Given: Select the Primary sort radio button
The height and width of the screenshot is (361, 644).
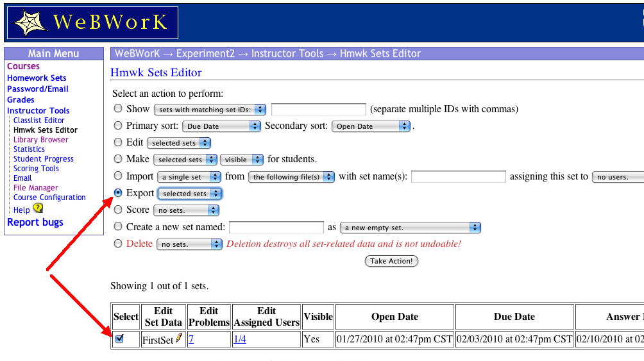Looking at the screenshot, I should click(118, 125).
